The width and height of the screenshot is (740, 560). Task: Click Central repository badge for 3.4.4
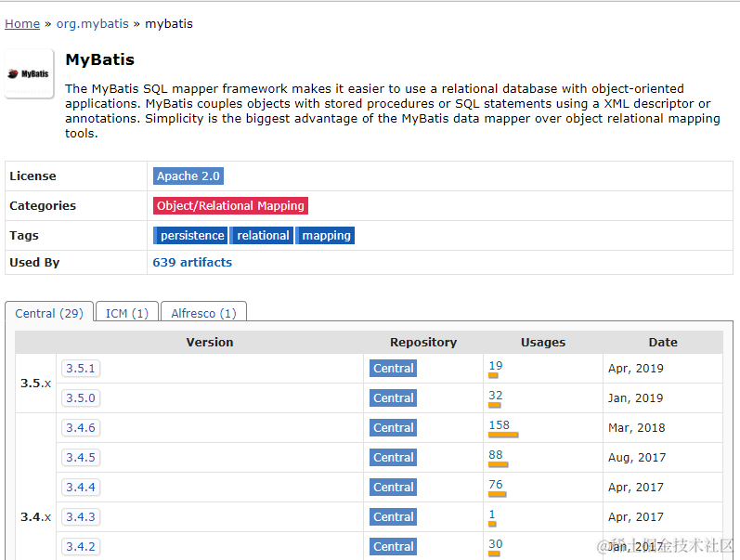[x=393, y=488]
